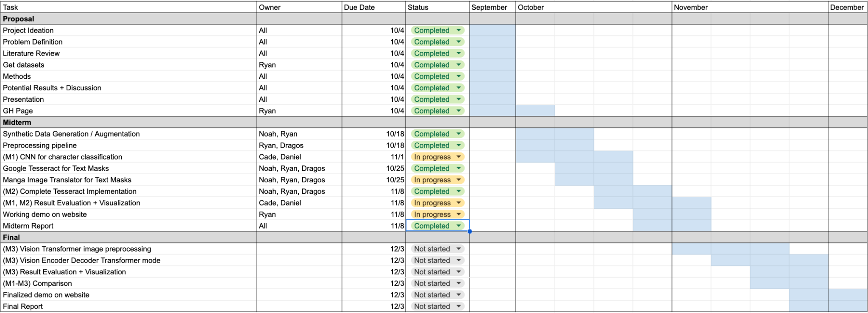Click blue October Gantt cell in GH Page row
This screenshot has width=868, height=313.
coord(535,110)
